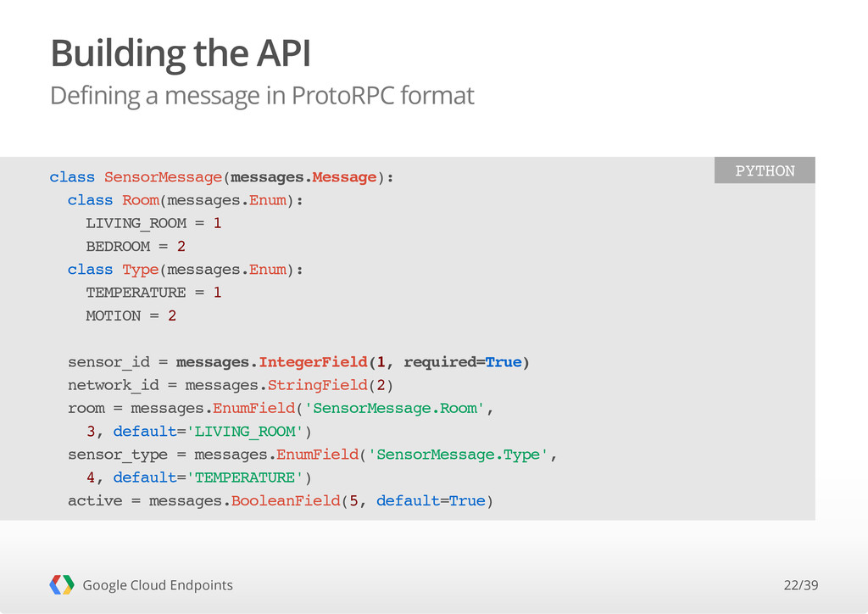Image resolution: width=868 pixels, height=614 pixels.
Task: Click the TEMPERATURE = 1 code line
Action: [x=153, y=293]
